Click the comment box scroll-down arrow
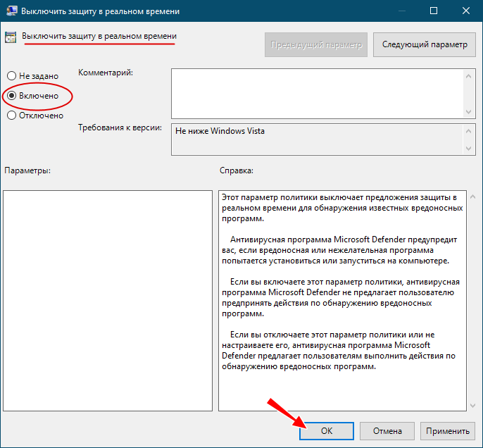This screenshot has height=448, width=483. tap(468, 111)
